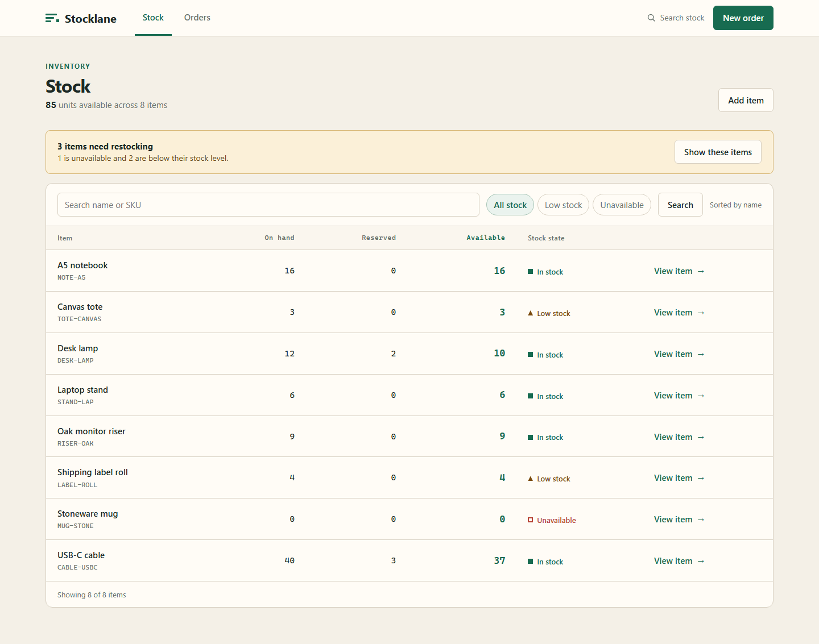Viewport: 819px width, 644px height.
Task: Click the in stock square icon for USB-C cable
Action: tap(531, 562)
